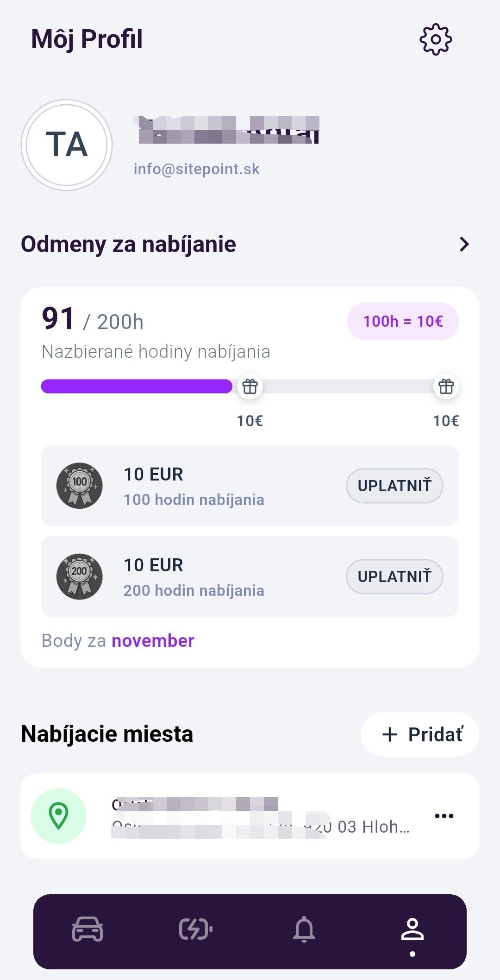500x980 pixels.
Task: Open the three-dot menu for charging place
Action: point(444,816)
